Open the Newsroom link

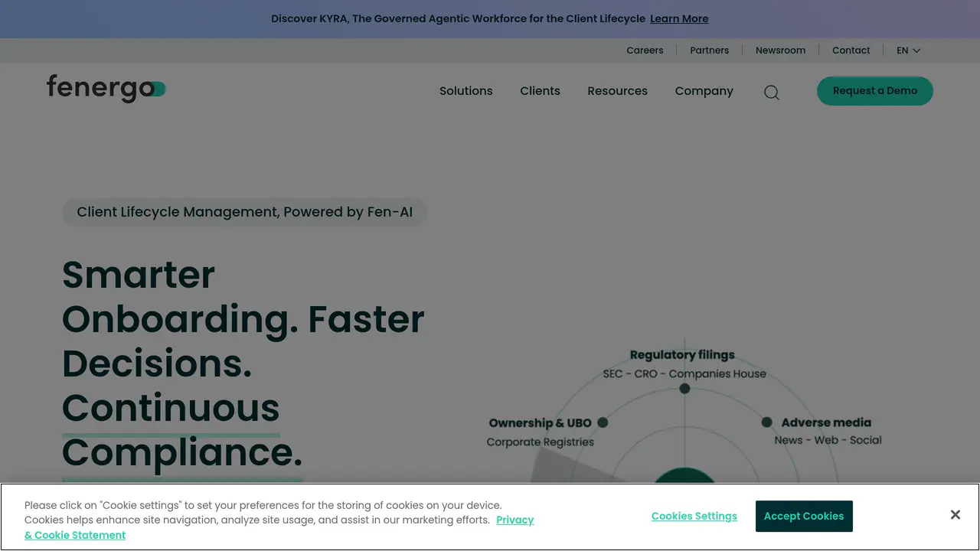point(780,51)
